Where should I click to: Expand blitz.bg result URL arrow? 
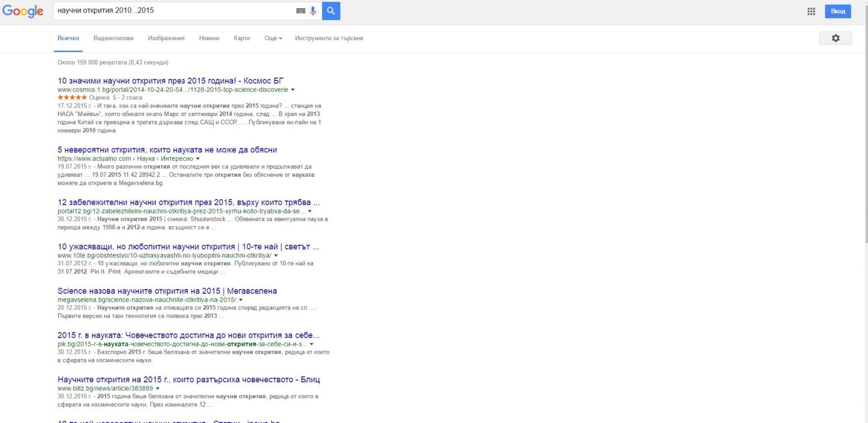pos(157,389)
